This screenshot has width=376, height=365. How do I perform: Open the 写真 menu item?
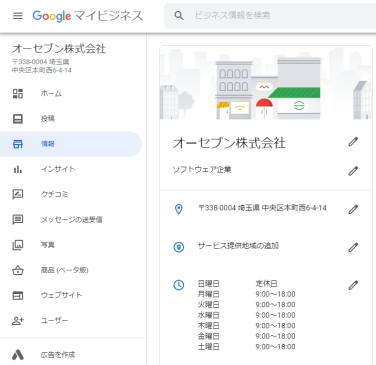71,245
